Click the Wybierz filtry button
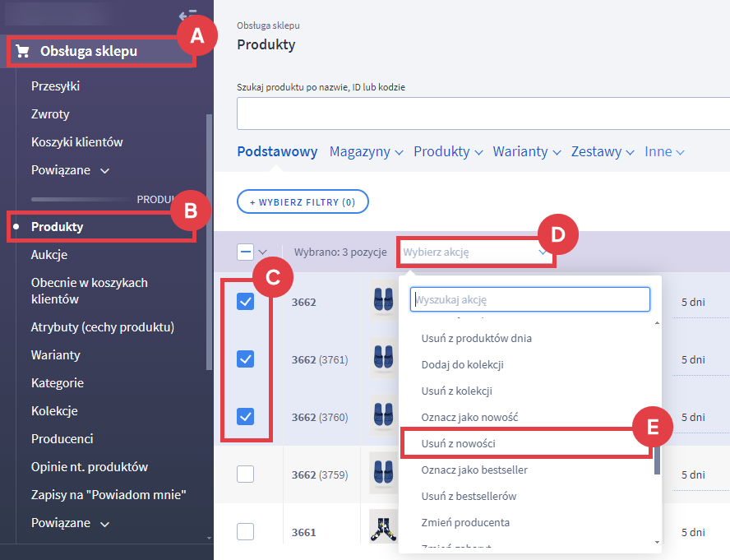The height and width of the screenshot is (560, 730). point(303,201)
